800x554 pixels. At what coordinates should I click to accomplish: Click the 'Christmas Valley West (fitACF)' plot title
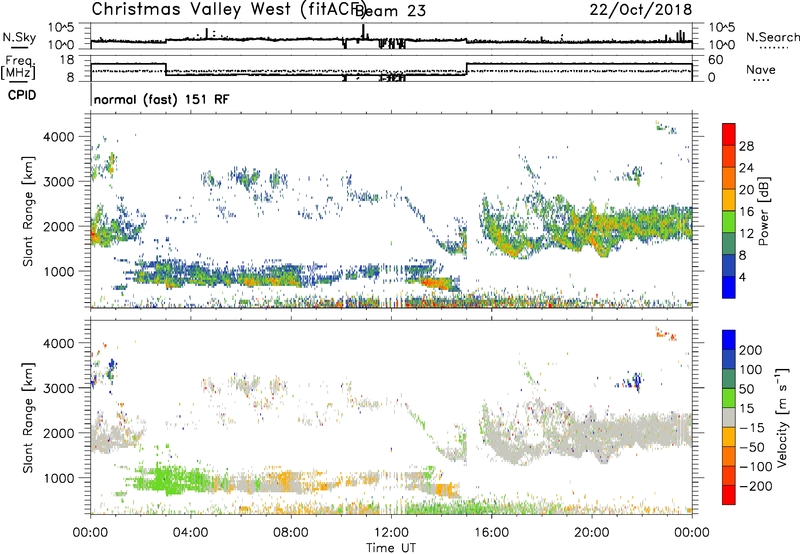229,10
